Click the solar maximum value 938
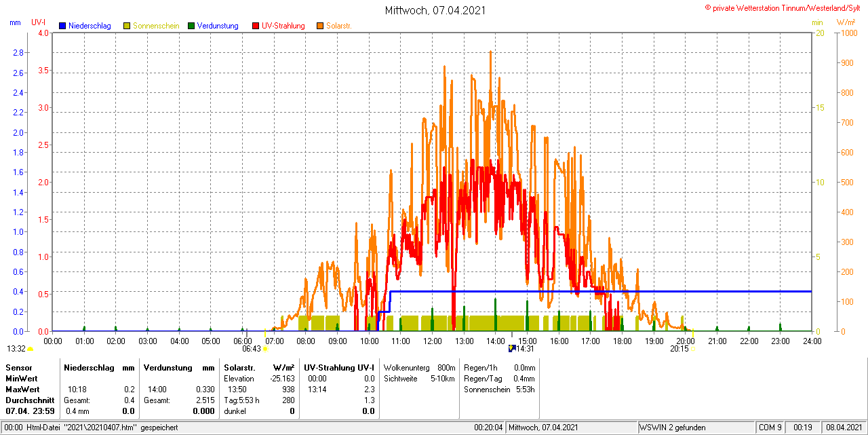868x435 pixels. [288, 390]
